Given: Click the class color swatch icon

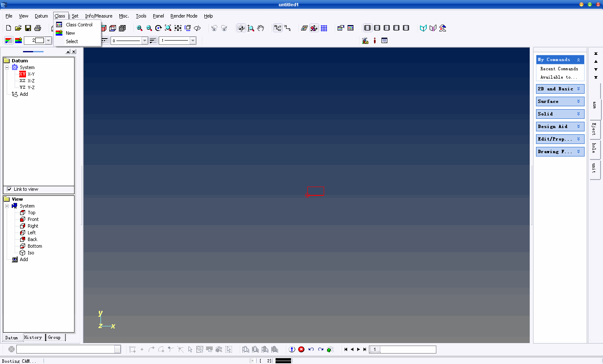Looking at the screenshot, I should click(8, 41).
